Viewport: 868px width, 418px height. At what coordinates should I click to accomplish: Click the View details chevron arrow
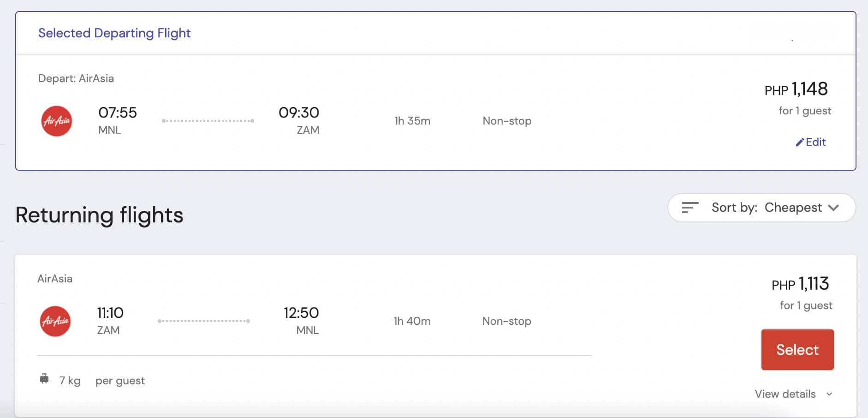point(830,394)
